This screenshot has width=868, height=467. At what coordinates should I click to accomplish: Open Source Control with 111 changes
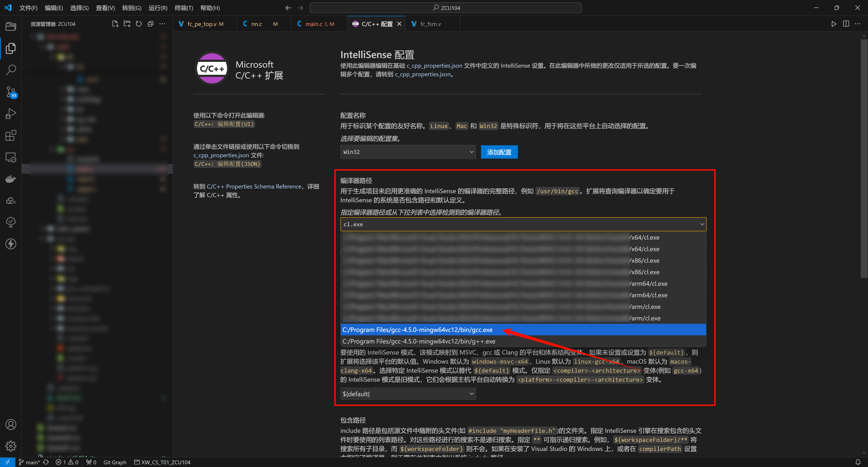tap(11, 92)
